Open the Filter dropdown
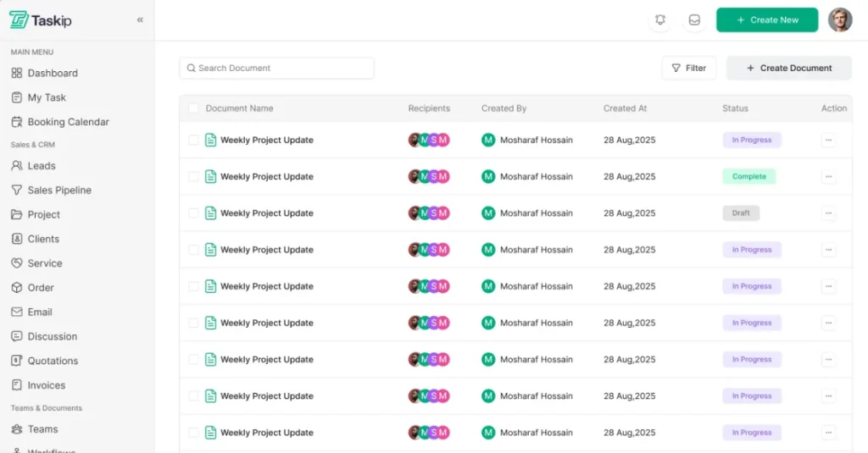Viewport: 868px width, 453px height. pyautogui.click(x=688, y=69)
